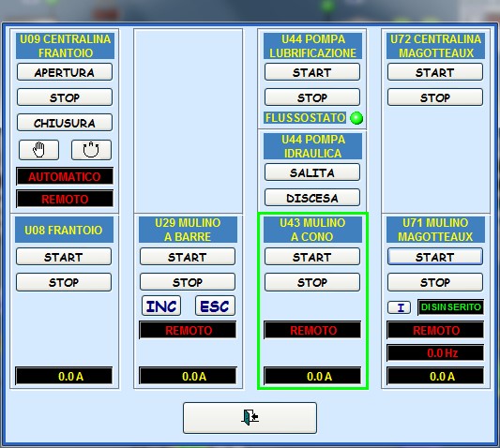Click DISCESA for U44 Pompa Idraulica

pos(312,198)
